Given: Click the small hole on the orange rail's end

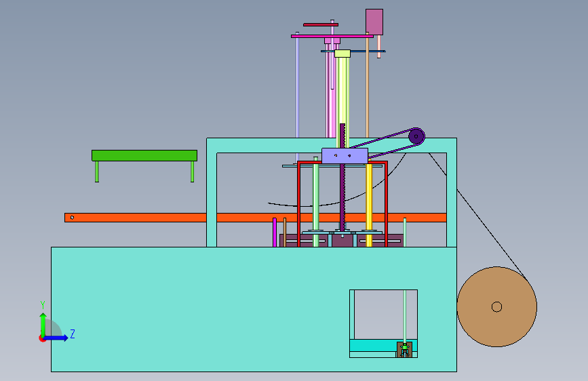Looking at the screenshot, I should click(x=72, y=218).
